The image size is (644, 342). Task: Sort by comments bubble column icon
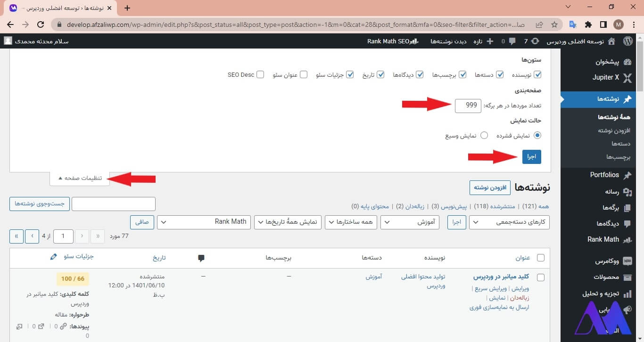click(x=201, y=258)
